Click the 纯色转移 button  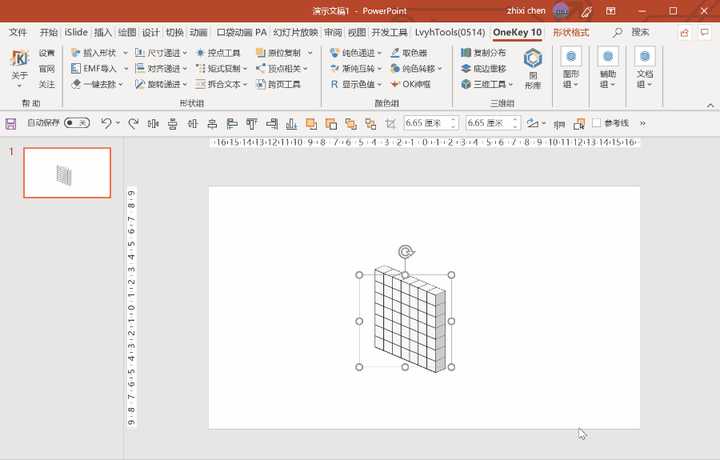click(x=416, y=68)
